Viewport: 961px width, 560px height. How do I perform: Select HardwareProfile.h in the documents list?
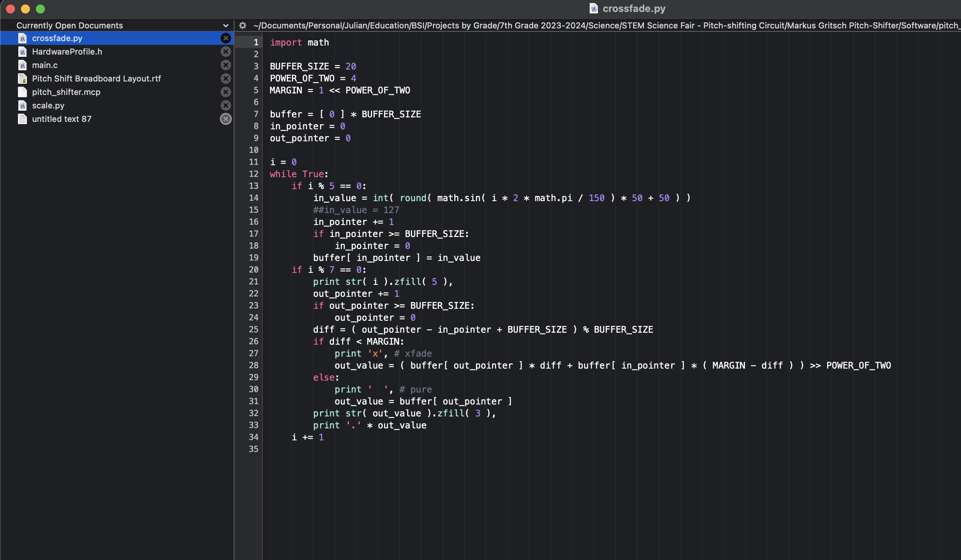coord(67,52)
